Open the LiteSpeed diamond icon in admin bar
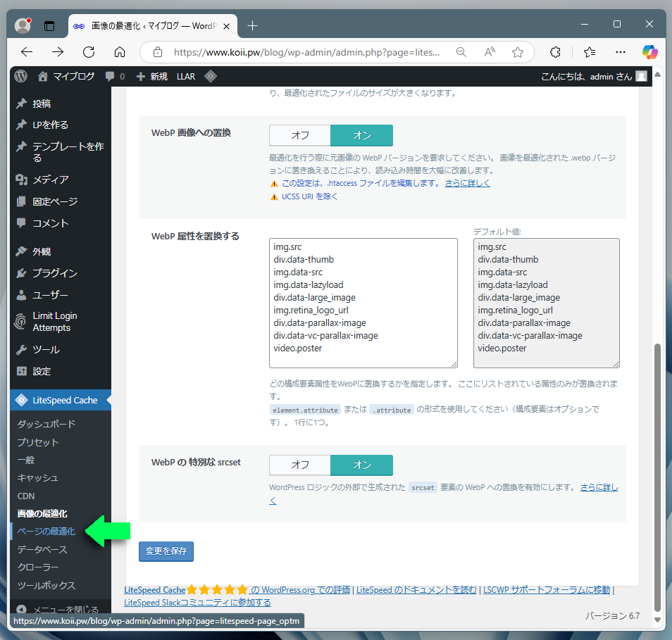This screenshot has width=672, height=640. pos(211,76)
